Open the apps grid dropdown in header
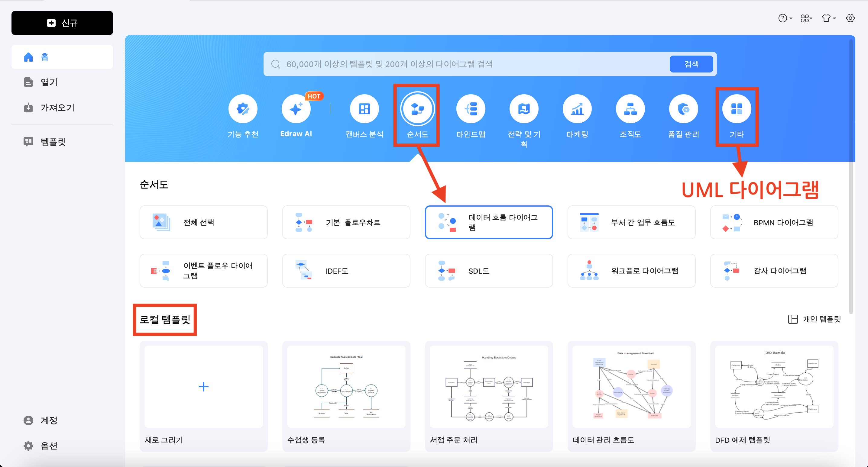The image size is (868, 467). tap(807, 18)
